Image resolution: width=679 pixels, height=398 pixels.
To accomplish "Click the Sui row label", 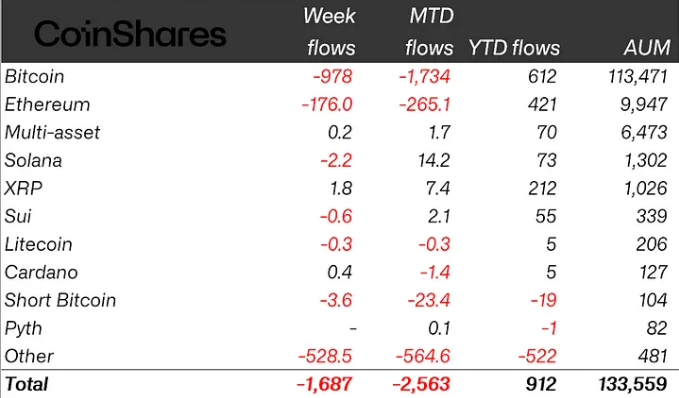I will coord(18,216).
